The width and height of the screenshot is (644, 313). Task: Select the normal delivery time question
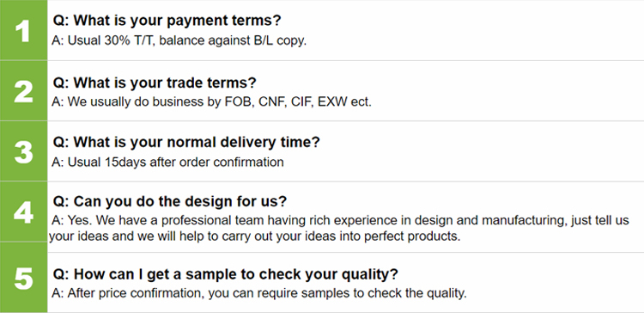[x=186, y=142]
